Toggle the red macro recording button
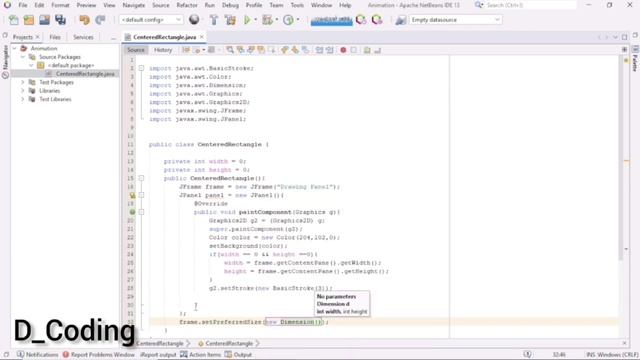The width and height of the screenshot is (640, 360). tap(343, 50)
